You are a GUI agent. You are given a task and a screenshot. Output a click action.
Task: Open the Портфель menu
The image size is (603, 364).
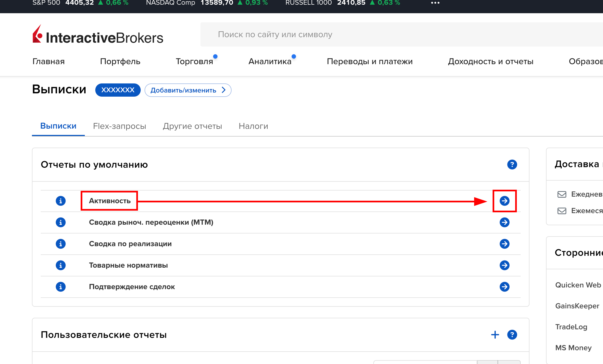coord(120,61)
